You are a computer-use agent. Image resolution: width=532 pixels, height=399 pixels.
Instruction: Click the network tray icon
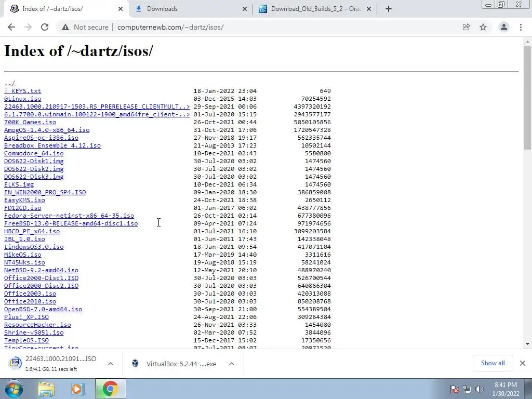[467, 389]
